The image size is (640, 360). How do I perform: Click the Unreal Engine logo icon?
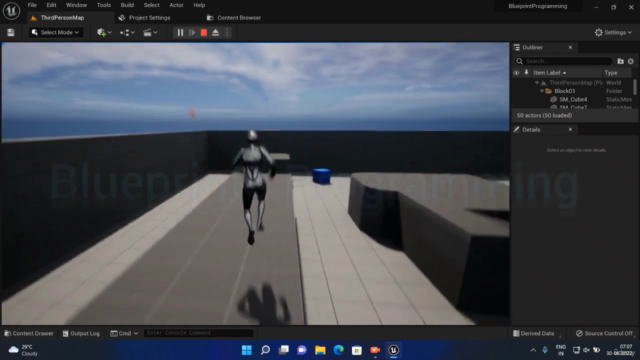[x=11, y=11]
